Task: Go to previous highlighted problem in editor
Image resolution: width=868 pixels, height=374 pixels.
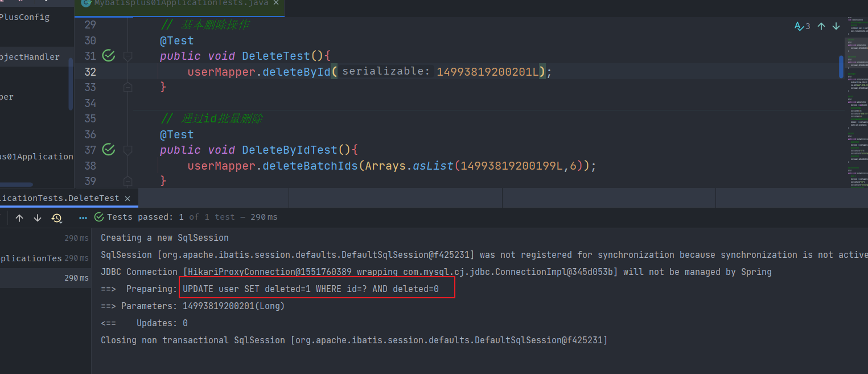Action: [821, 26]
